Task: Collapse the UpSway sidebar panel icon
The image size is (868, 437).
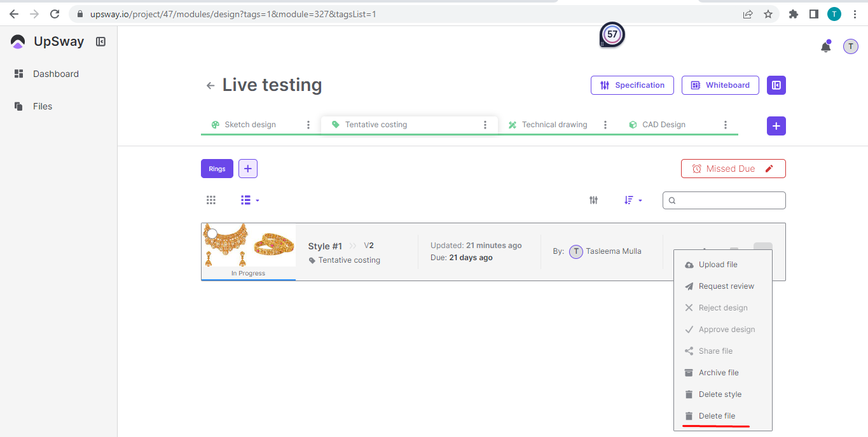Action: pos(100,42)
